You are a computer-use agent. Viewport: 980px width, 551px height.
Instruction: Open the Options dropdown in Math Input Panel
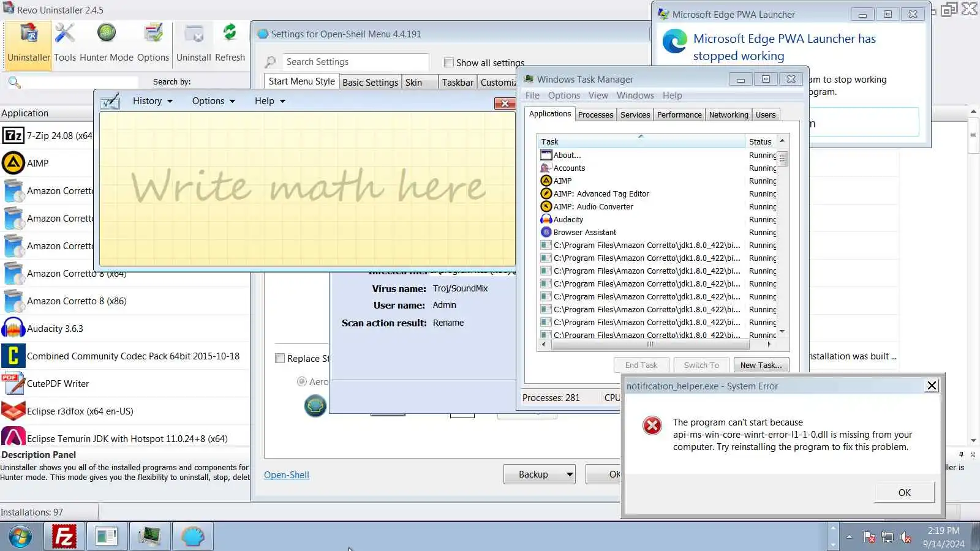coord(214,101)
